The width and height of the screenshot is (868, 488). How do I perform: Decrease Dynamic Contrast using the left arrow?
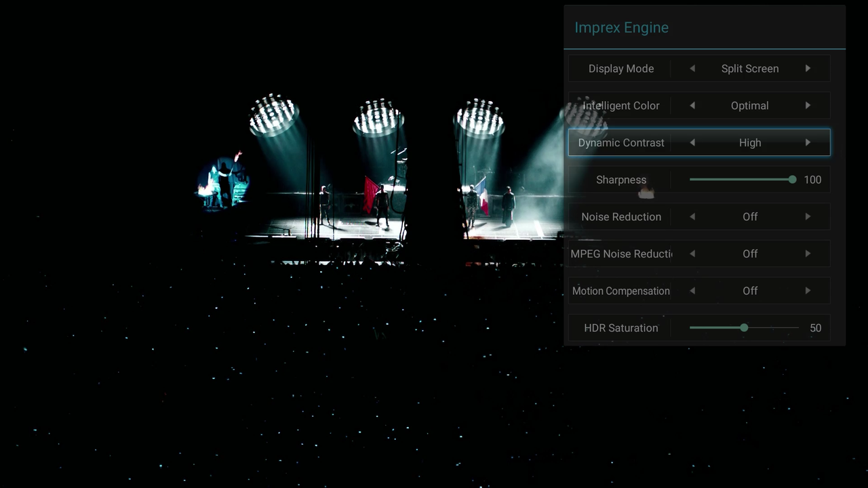click(692, 142)
